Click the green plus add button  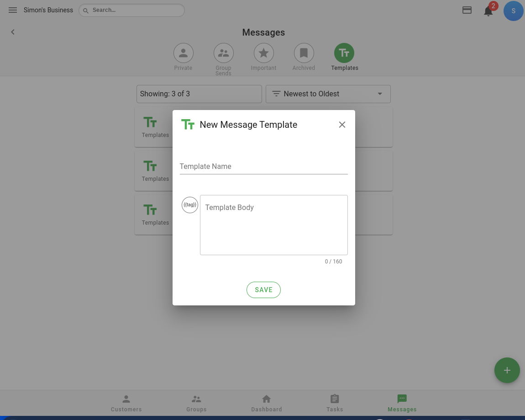tap(507, 370)
